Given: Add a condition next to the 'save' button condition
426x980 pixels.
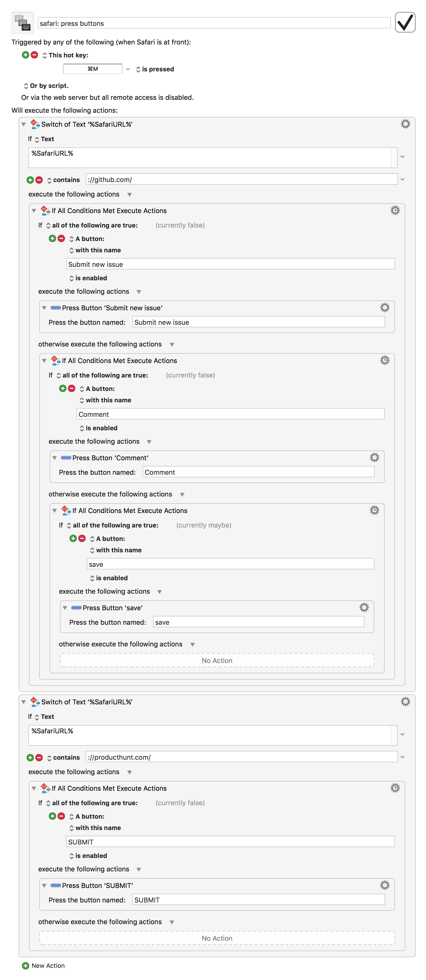Looking at the screenshot, I should (x=73, y=538).
